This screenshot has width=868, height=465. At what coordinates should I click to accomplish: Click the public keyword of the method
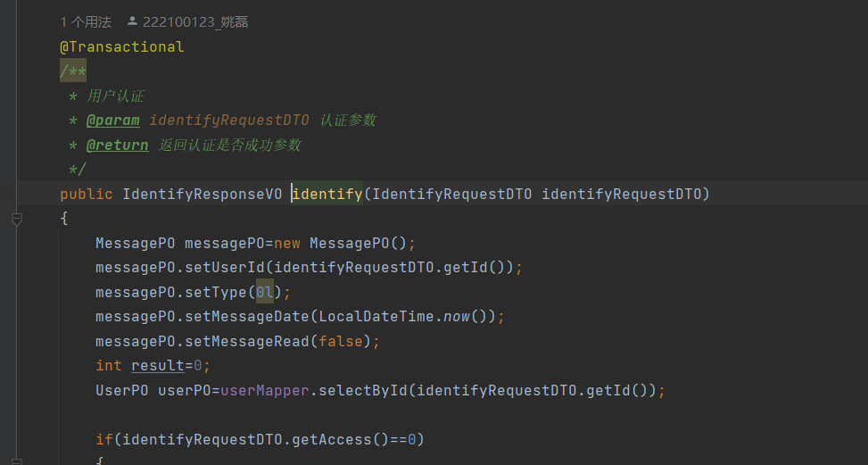tap(86, 194)
